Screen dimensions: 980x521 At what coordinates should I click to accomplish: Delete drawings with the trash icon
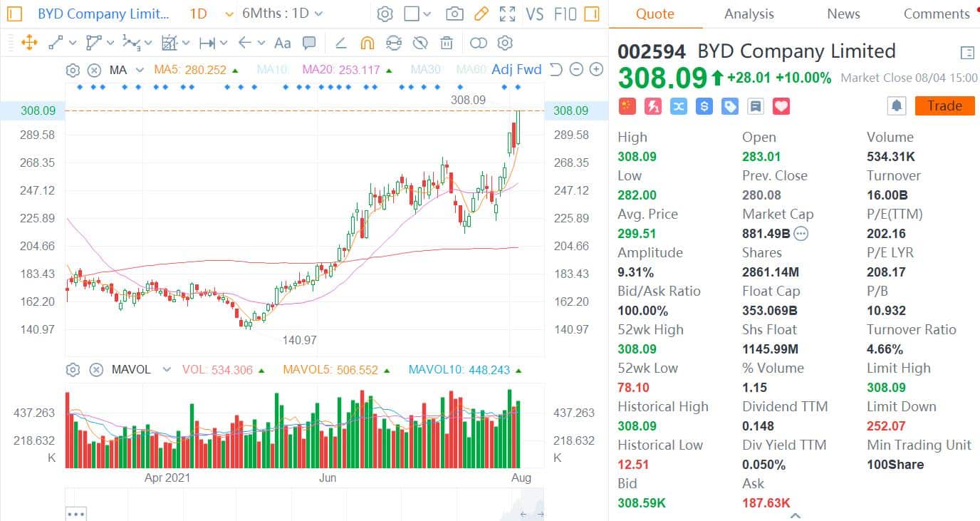coord(447,43)
